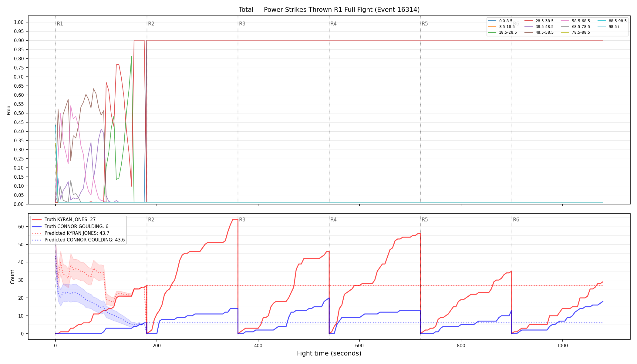Click the '30' tick on the Count axis
Viewport: 637px width, 364px height.
click(x=21, y=280)
